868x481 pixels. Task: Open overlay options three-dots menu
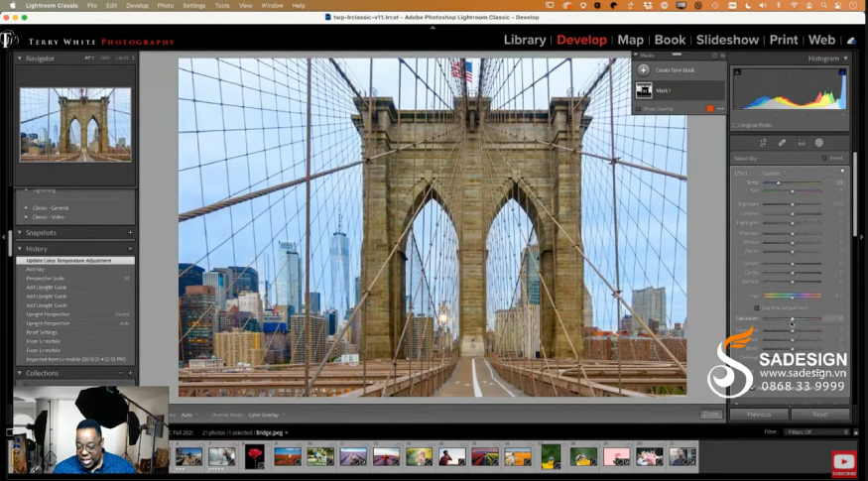[720, 109]
